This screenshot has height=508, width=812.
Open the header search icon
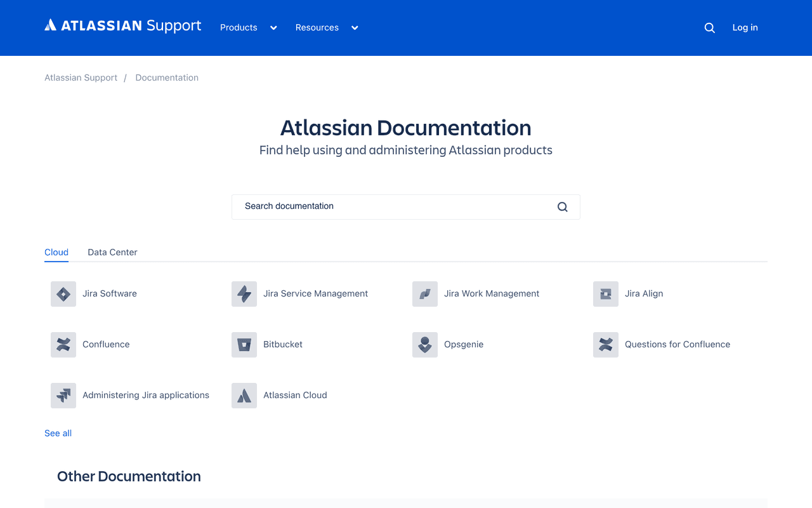[x=710, y=28]
